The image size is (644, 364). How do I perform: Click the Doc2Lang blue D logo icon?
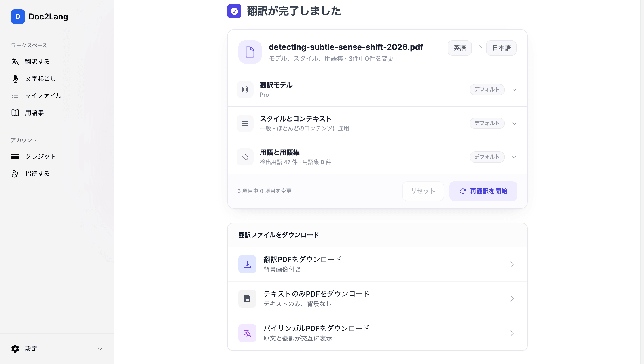pyautogui.click(x=18, y=17)
